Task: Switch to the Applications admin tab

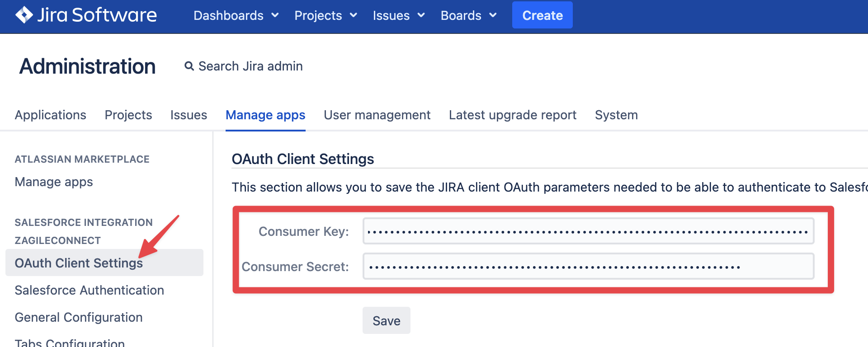Action: click(50, 115)
